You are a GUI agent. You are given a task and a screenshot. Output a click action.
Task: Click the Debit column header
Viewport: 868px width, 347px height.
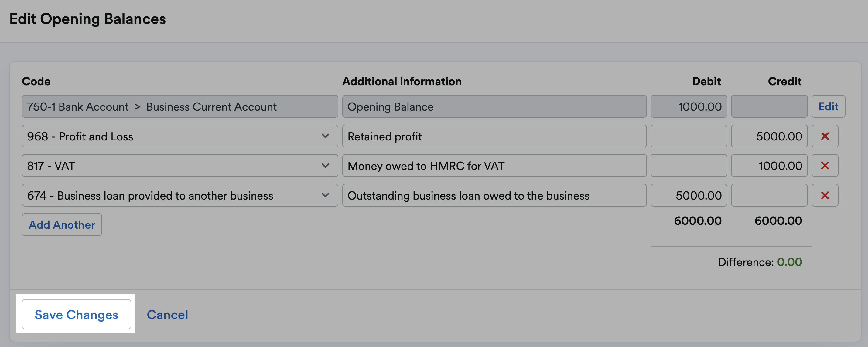pos(706,81)
